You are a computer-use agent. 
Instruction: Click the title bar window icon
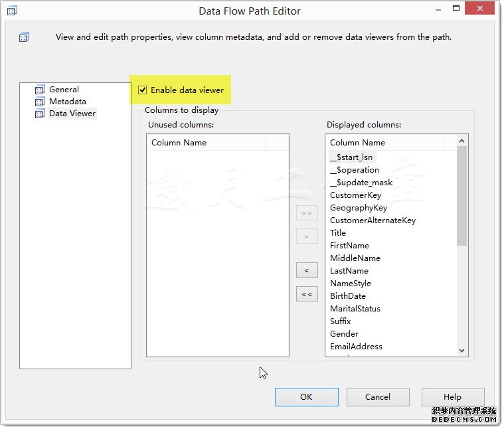pyautogui.click(x=11, y=11)
